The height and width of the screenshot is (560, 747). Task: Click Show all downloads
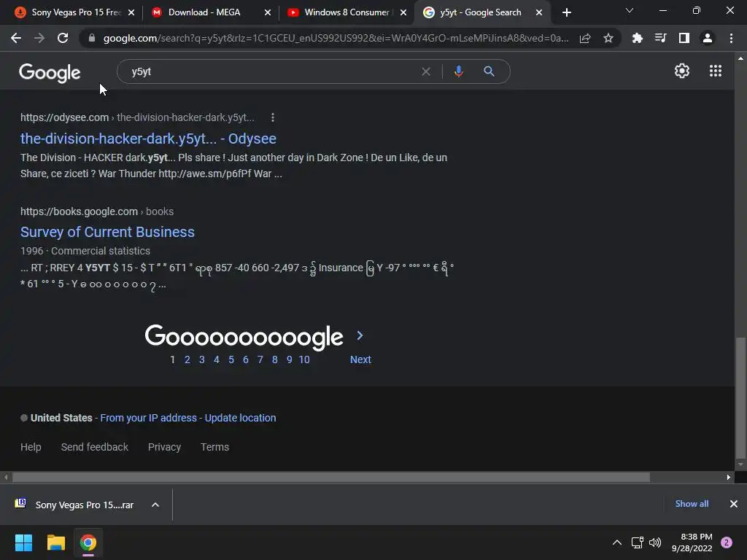click(x=692, y=504)
